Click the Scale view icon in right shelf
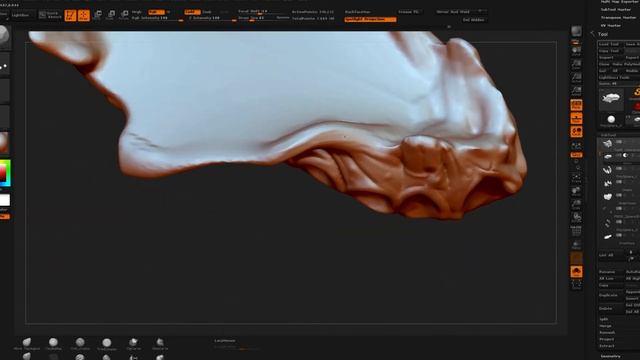 (576, 204)
